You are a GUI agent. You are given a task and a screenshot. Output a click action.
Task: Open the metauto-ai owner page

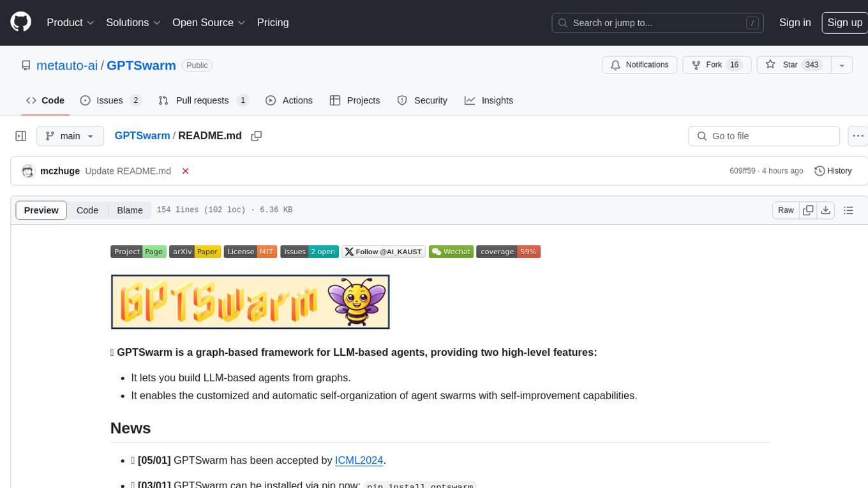pos(67,65)
